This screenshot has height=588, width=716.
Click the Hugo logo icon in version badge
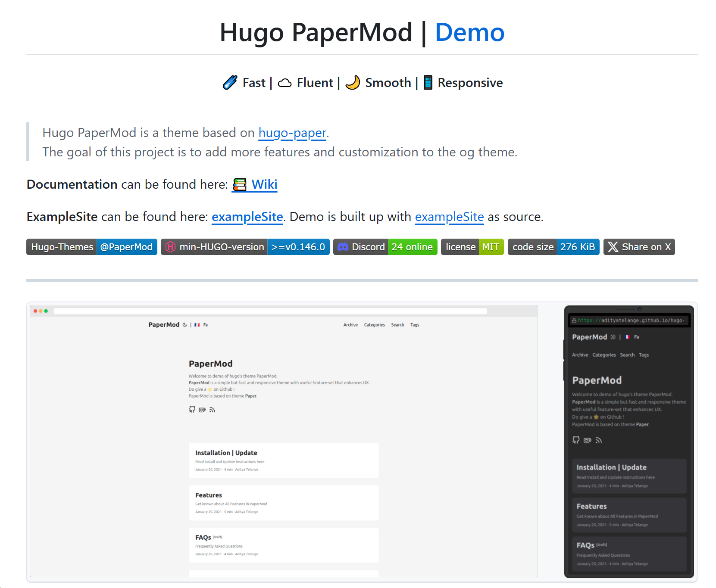click(171, 247)
